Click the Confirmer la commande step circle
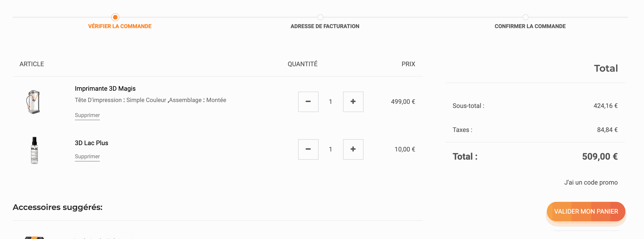The width and height of the screenshot is (644, 239). (526, 17)
